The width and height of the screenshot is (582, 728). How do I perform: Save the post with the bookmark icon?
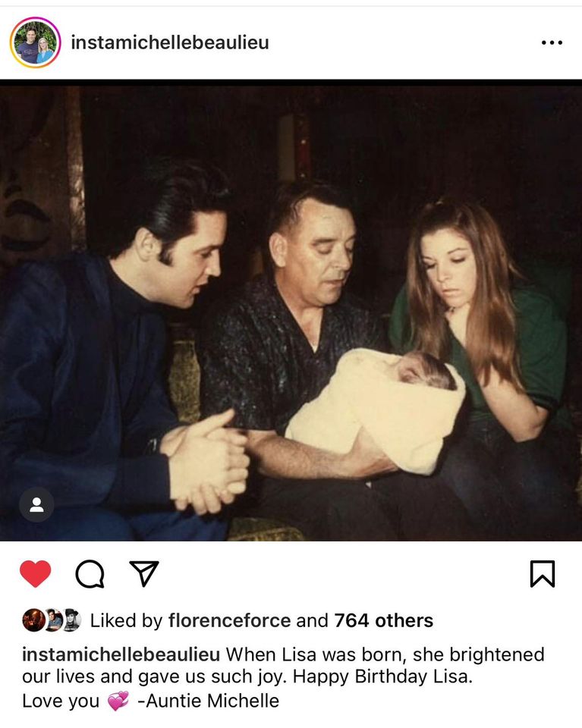pyautogui.click(x=543, y=574)
